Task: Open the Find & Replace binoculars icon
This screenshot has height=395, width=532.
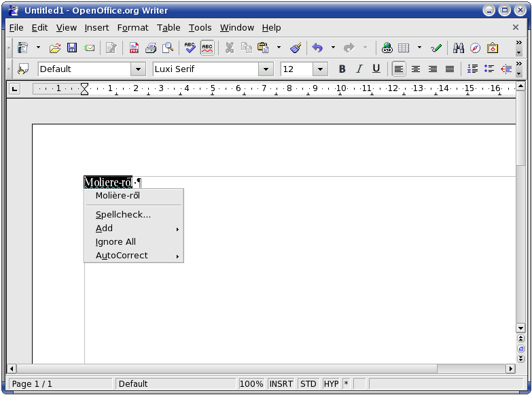Action: point(459,48)
